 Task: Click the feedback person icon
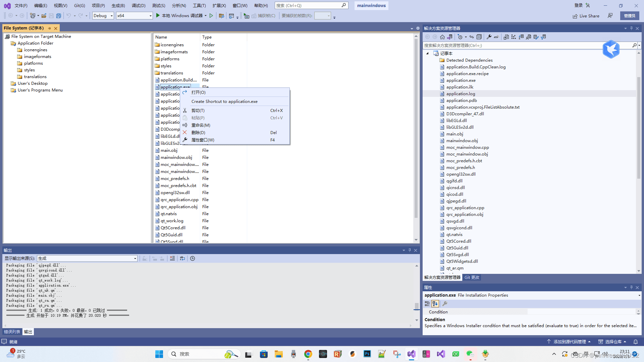[x=610, y=16]
